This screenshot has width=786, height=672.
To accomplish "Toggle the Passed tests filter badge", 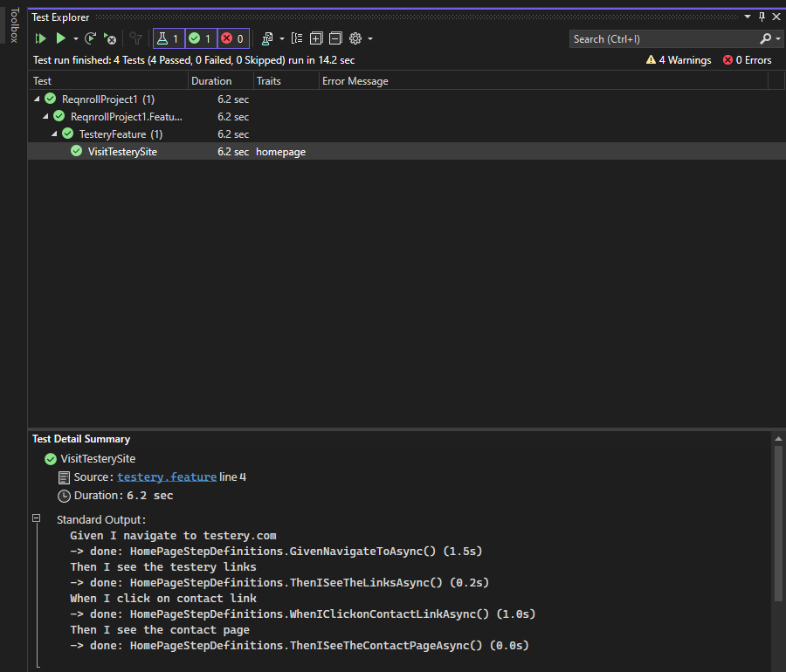I will (198, 38).
